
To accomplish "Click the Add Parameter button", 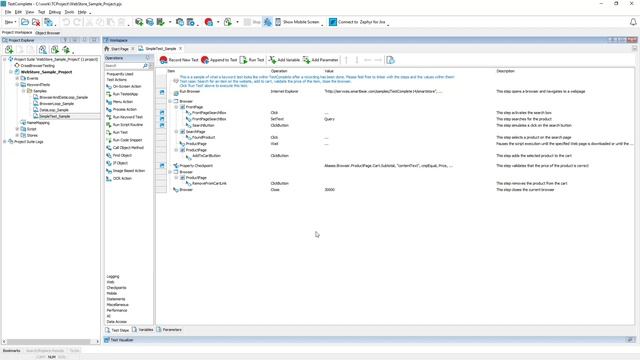I will click(321, 60).
